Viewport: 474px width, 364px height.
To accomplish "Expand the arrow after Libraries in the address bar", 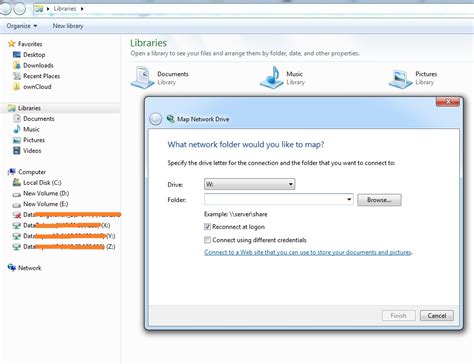I will point(82,9).
